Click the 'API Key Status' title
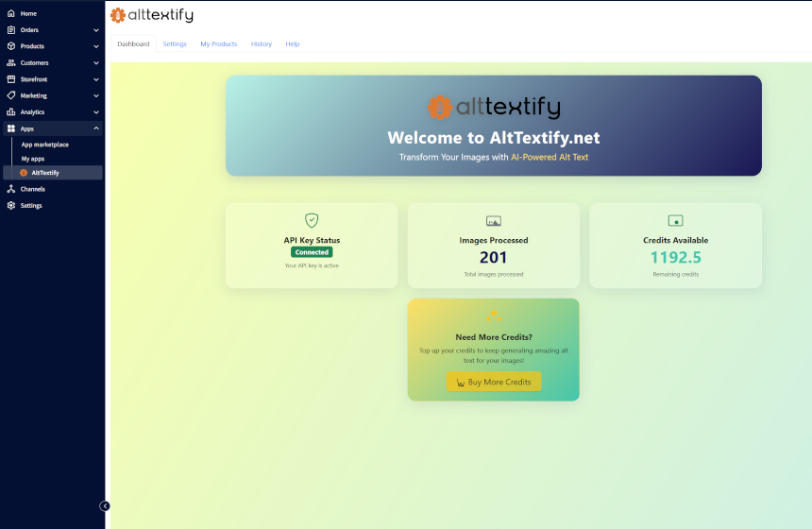 coord(312,240)
